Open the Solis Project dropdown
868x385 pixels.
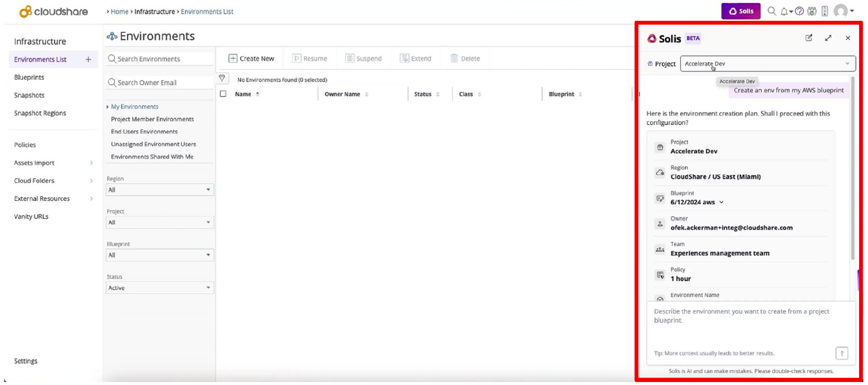point(768,64)
